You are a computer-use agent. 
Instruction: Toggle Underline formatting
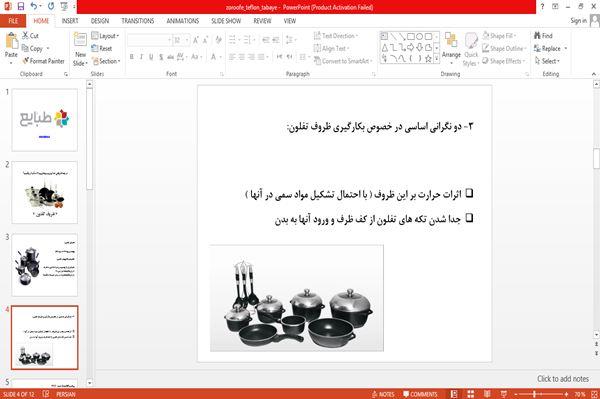151,57
